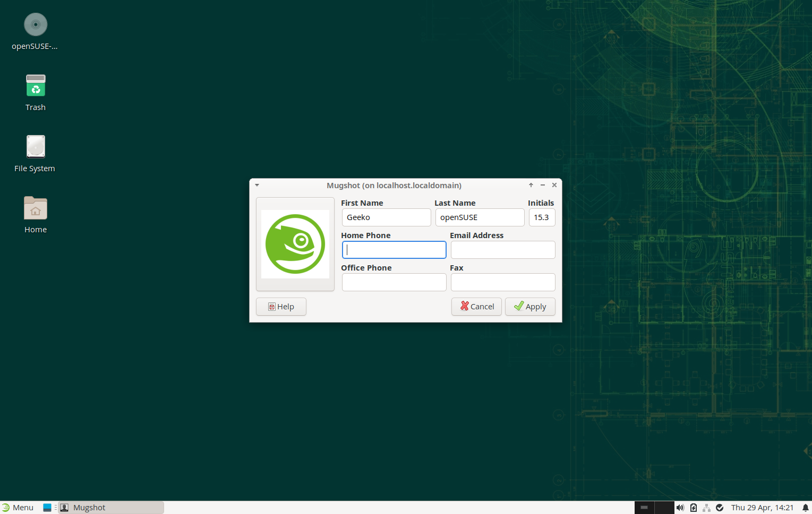Click the Show Desktop panel icon
Viewport: 812px width, 514px height.
click(47, 508)
